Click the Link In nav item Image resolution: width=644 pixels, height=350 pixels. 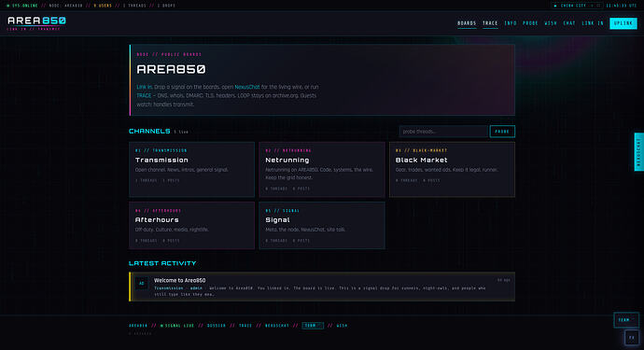(593, 23)
